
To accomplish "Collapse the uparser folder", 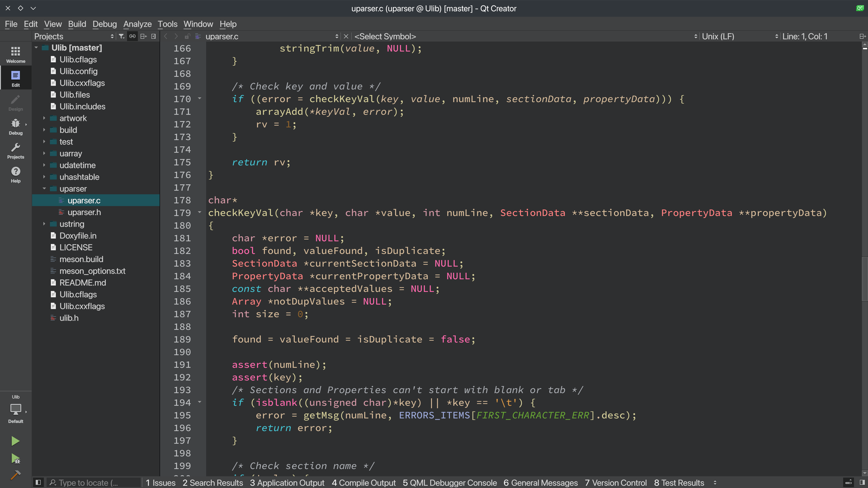I will [44, 189].
